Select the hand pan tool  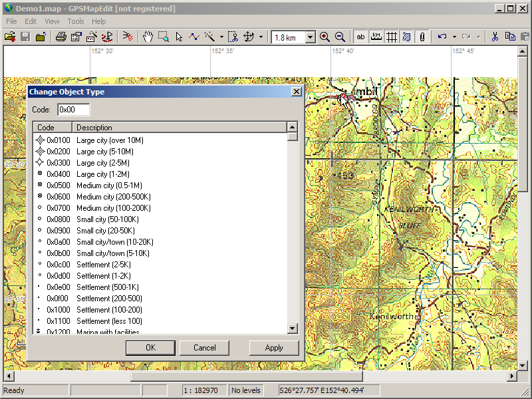pyautogui.click(x=148, y=37)
